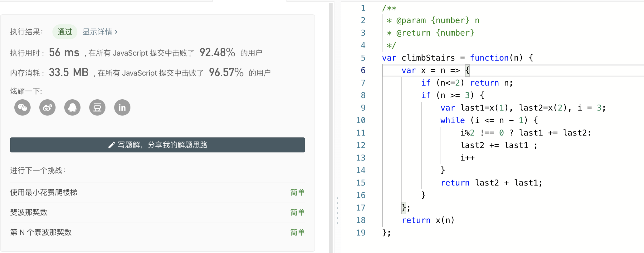Viewport: 644px width, 253px height.
Task: Open the 使用最小花费爬楼梯 challenge
Action: (44, 192)
